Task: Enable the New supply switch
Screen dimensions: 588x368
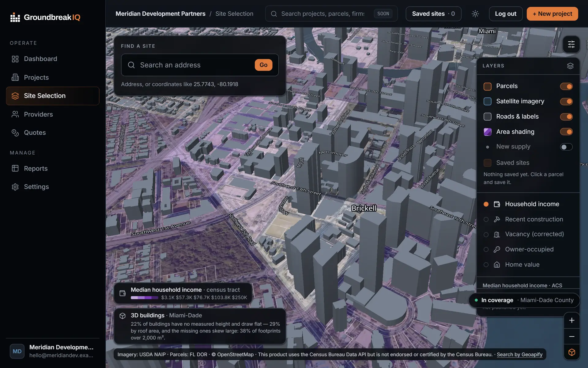Action: click(566, 147)
